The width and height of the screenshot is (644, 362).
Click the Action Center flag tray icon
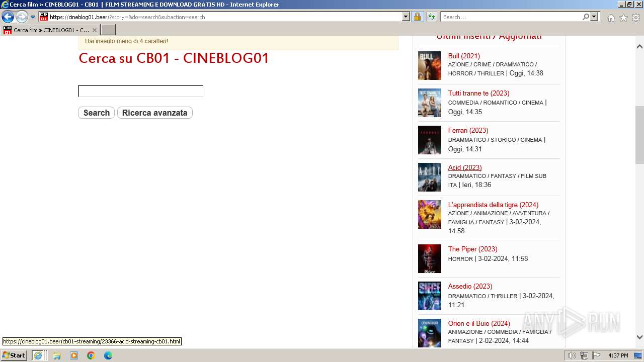click(595, 355)
